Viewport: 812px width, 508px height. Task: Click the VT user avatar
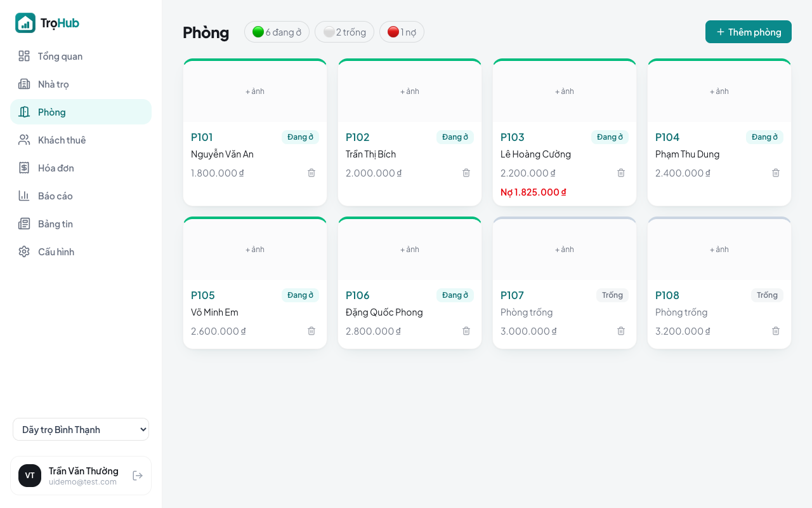[x=30, y=476]
